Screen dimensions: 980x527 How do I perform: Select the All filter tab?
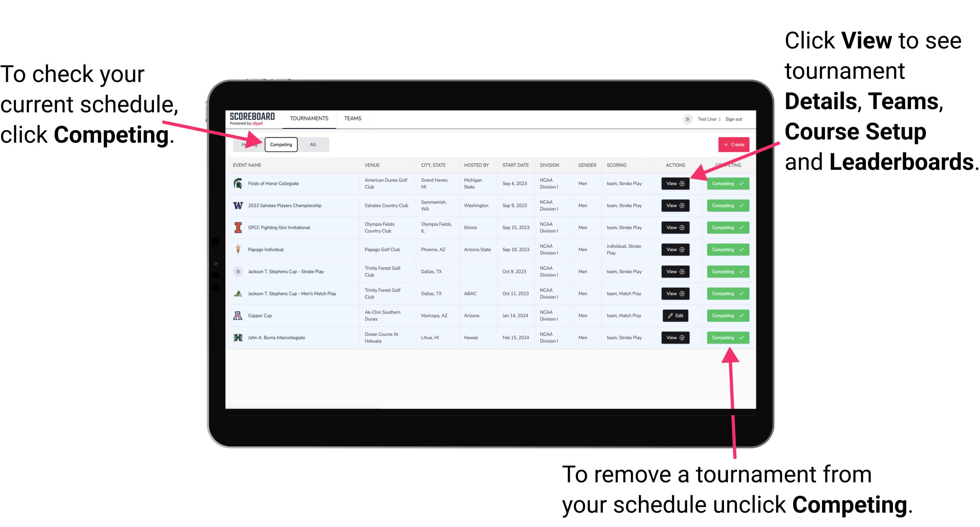click(x=311, y=145)
